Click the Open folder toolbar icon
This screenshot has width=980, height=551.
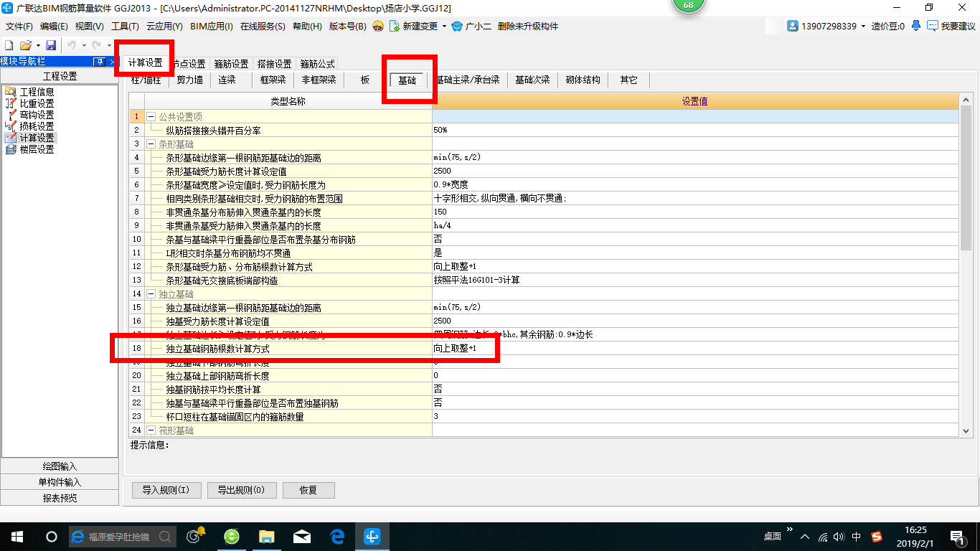[25, 45]
